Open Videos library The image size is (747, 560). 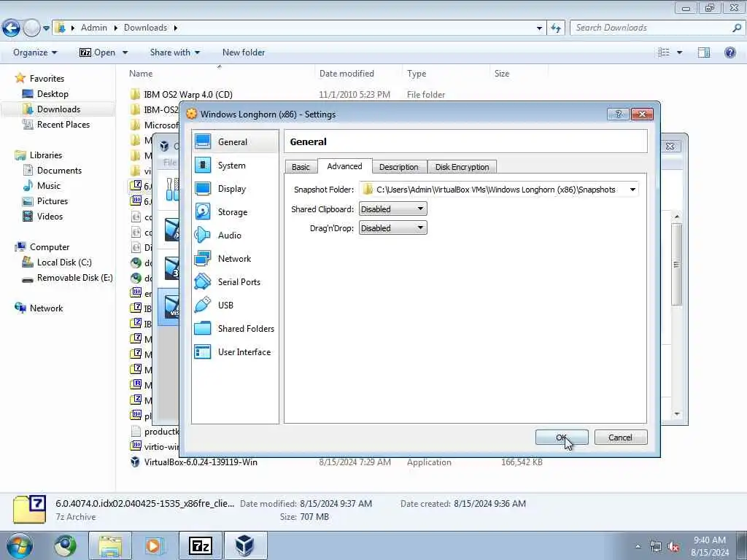click(50, 216)
